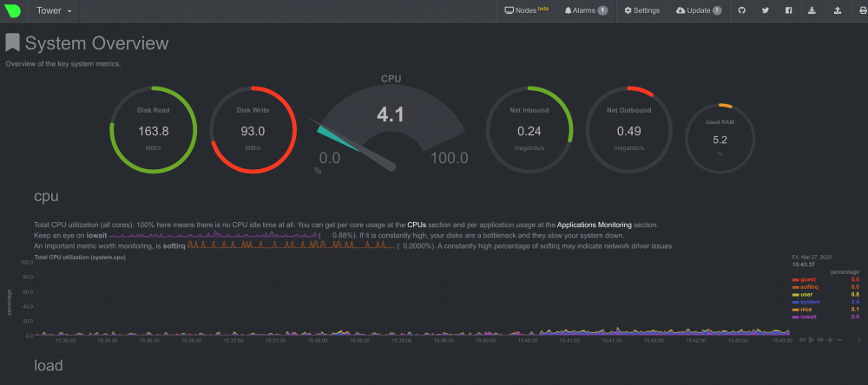Toggle the system dimension in legend
Screen dimensions: 868x385
pyautogui.click(x=806, y=302)
